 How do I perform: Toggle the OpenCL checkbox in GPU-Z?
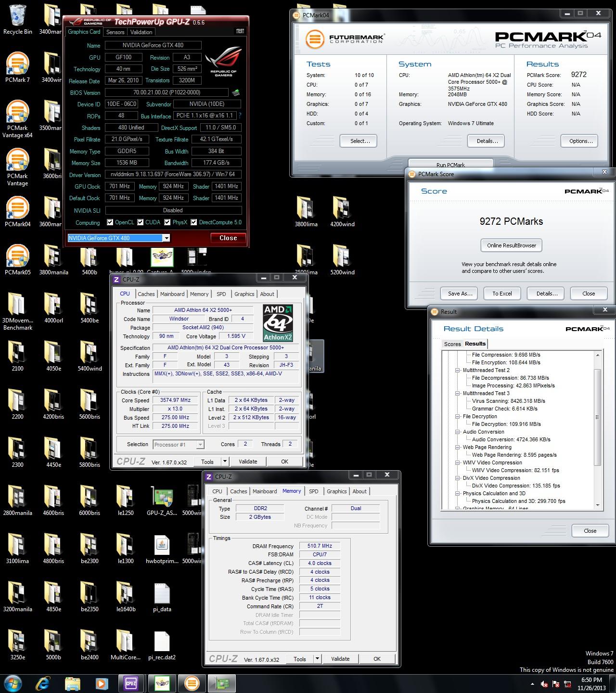(110, 222)
